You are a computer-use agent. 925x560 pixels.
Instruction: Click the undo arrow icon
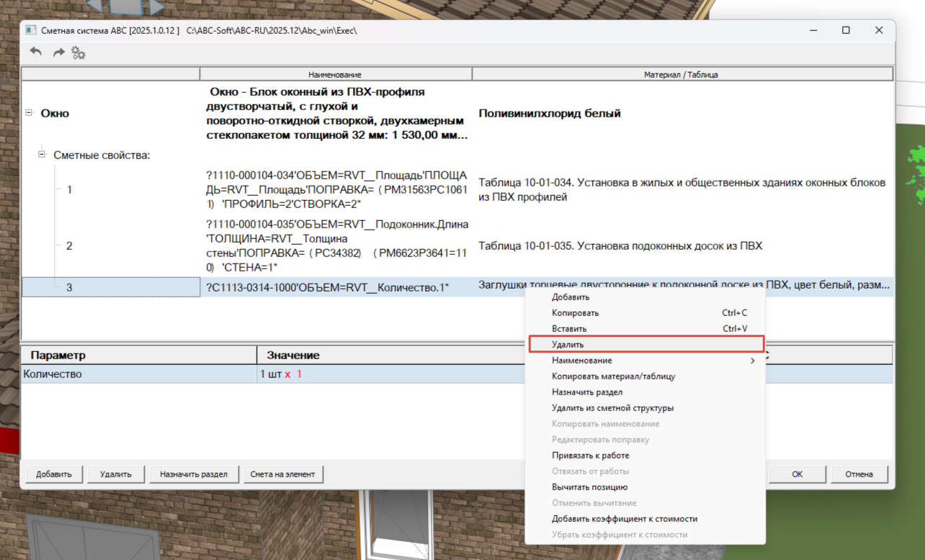[36, 52]
